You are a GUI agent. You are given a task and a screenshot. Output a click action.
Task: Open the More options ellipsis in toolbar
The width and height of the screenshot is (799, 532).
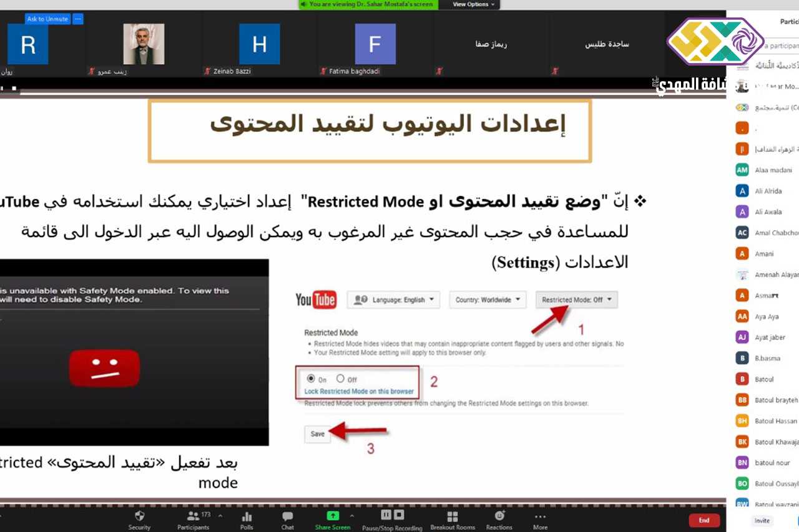pyautogui.click(x=540, y=516)
